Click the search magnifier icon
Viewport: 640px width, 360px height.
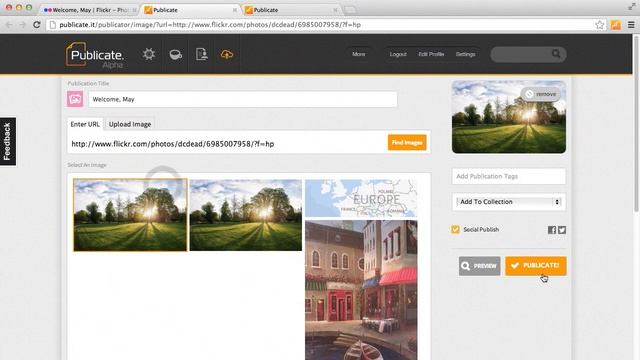(x=556, y=54)
